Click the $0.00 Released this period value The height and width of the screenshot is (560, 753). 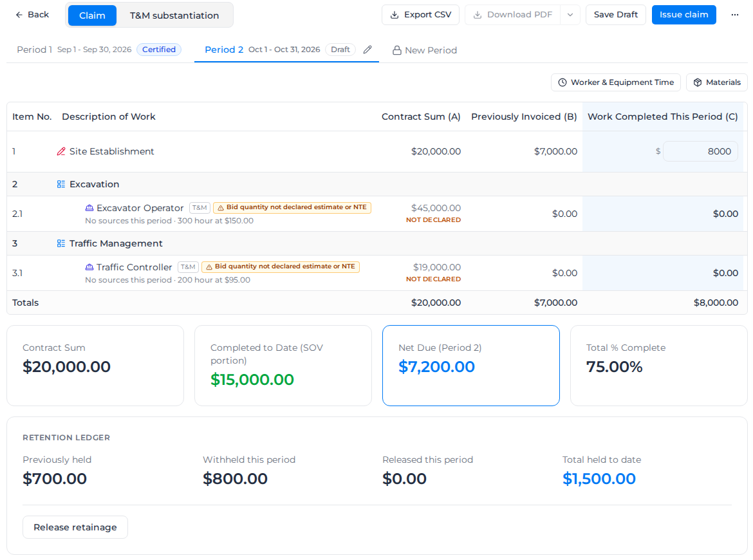404,479
